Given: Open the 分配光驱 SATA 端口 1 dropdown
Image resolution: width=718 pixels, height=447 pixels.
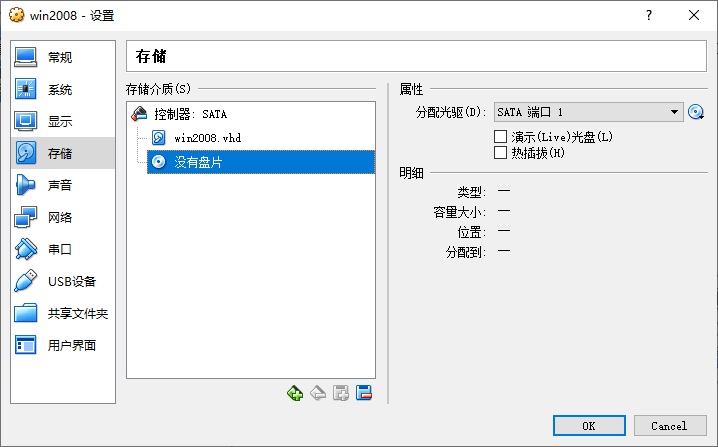Looking at the screenshot, I should tap(588, 112).
